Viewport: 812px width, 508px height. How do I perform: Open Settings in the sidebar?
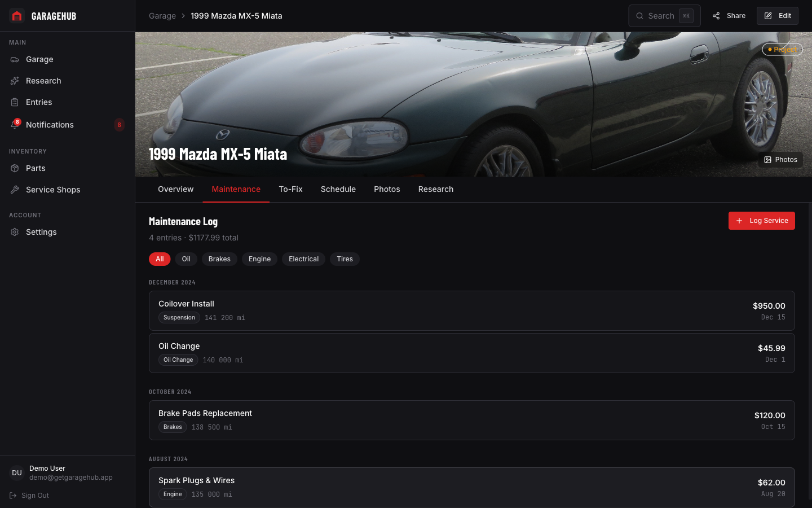(67, 232)
